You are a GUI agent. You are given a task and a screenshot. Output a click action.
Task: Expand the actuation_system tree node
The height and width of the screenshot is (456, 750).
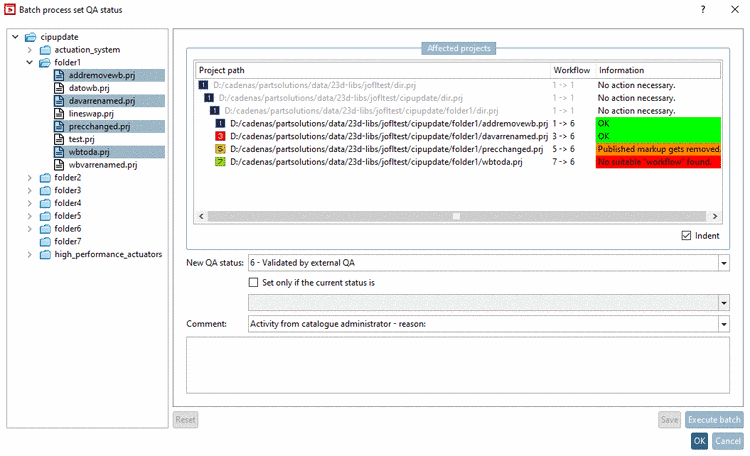[x=30, y=50]
